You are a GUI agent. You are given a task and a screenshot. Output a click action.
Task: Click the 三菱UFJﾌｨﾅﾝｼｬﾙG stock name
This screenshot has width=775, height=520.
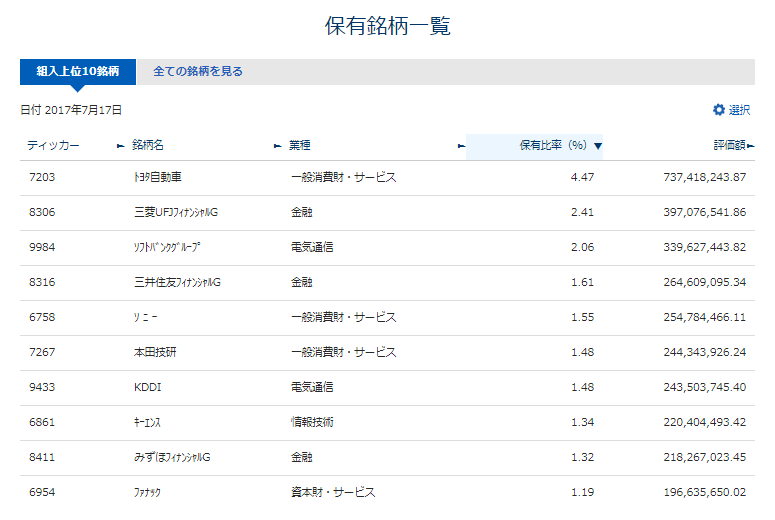pos(176,212)
